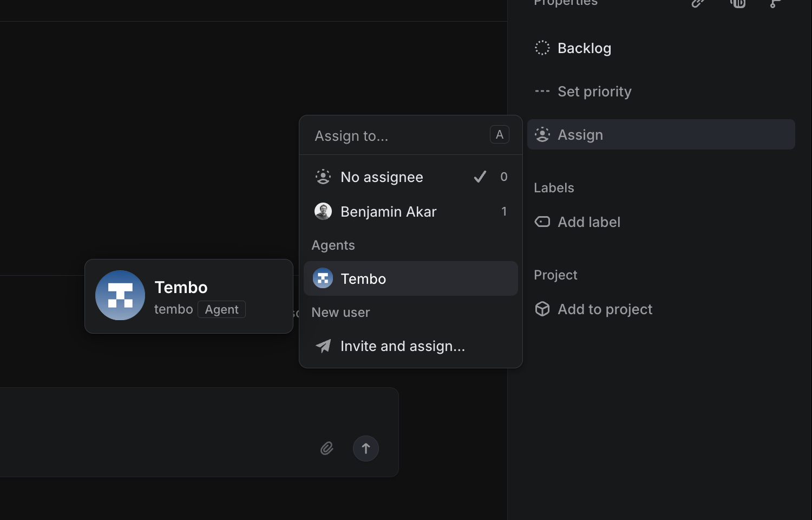Select No assignee option

(411, 177)
